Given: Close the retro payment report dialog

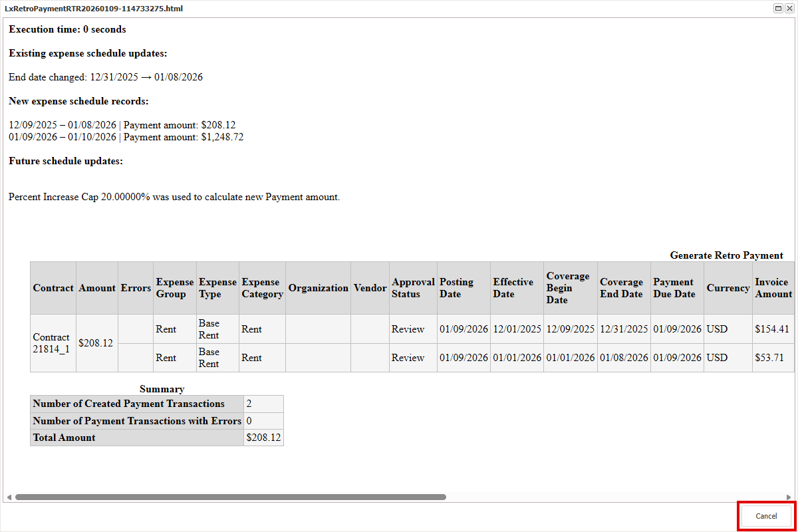Looking at the screenshot, I should coord(789,9).
